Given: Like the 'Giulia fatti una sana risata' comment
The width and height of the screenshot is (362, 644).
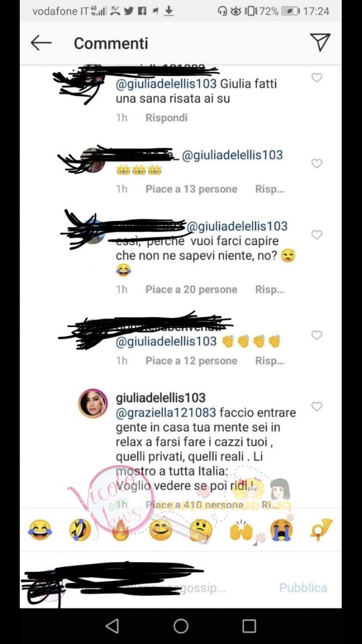Looking at the screenshot, I should point(317,78).
